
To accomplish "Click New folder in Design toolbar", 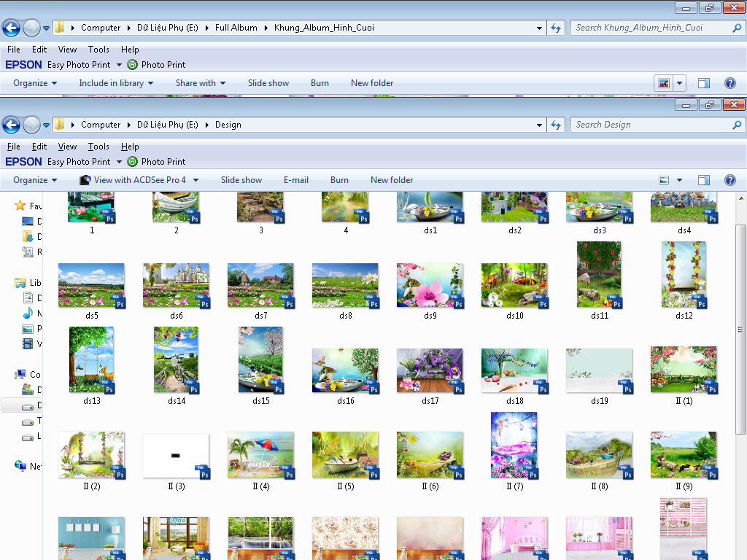I will (x=392, y=180).
